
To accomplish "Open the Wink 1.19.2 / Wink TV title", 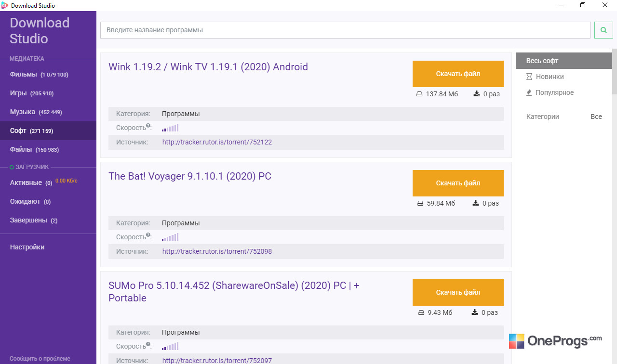I will [x=208, y=67].
